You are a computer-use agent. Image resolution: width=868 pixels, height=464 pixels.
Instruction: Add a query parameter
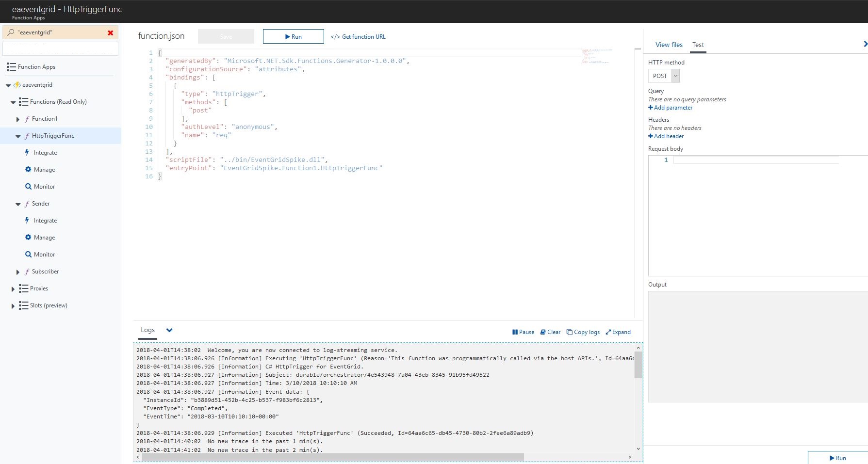coord(670,107)
